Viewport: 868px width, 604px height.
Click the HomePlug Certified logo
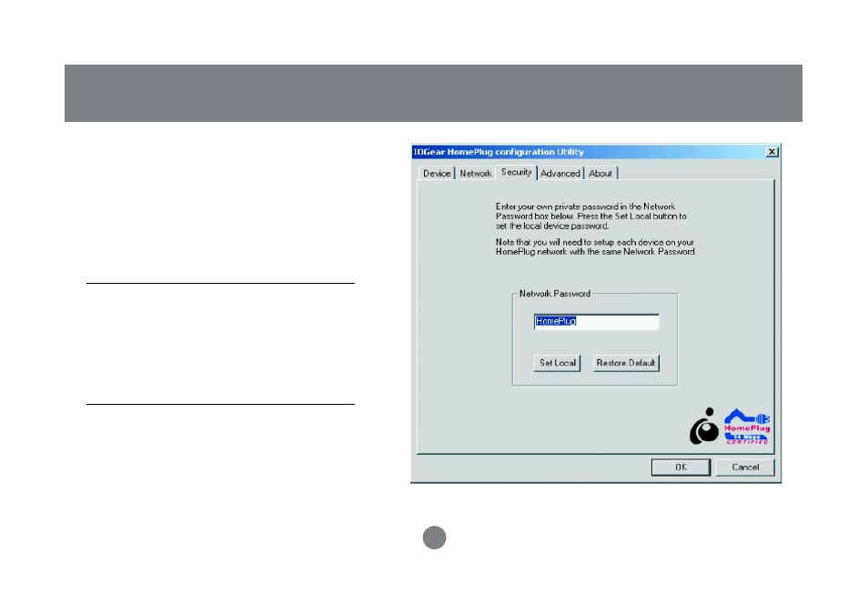[747, 427]
